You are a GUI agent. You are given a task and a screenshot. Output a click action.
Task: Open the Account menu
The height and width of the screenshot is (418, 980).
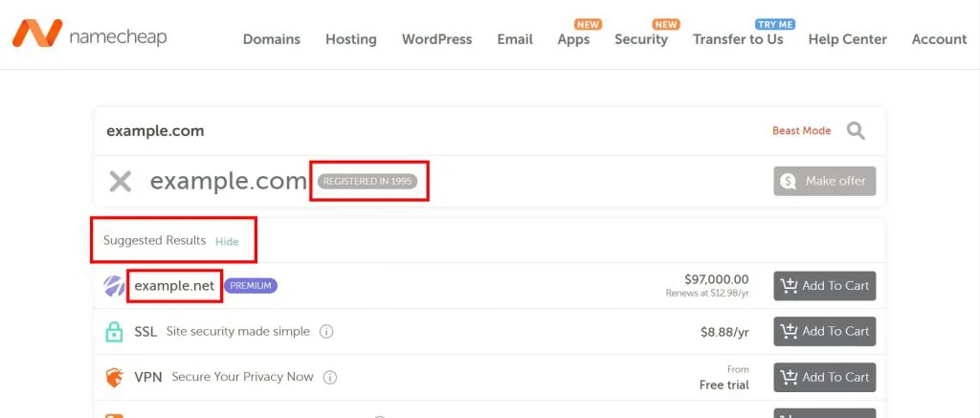(x=940, y=39)
